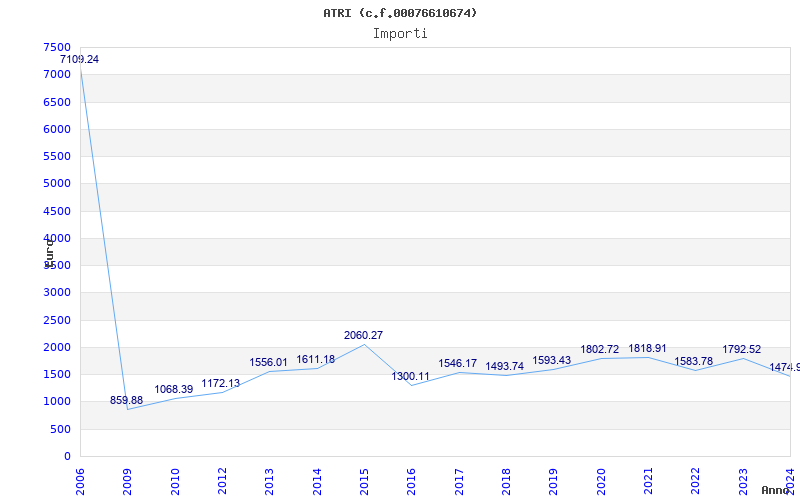The height and width of the screenshot is (500, 800).
Task: Click the Importi subtitle text
Action: coord(400,33)
